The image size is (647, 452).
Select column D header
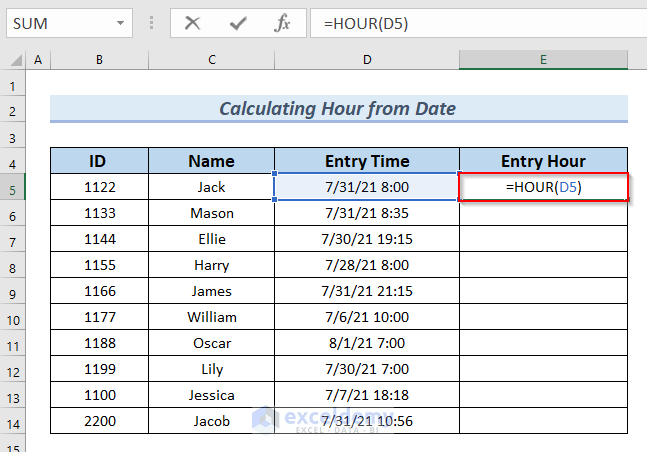367,60
